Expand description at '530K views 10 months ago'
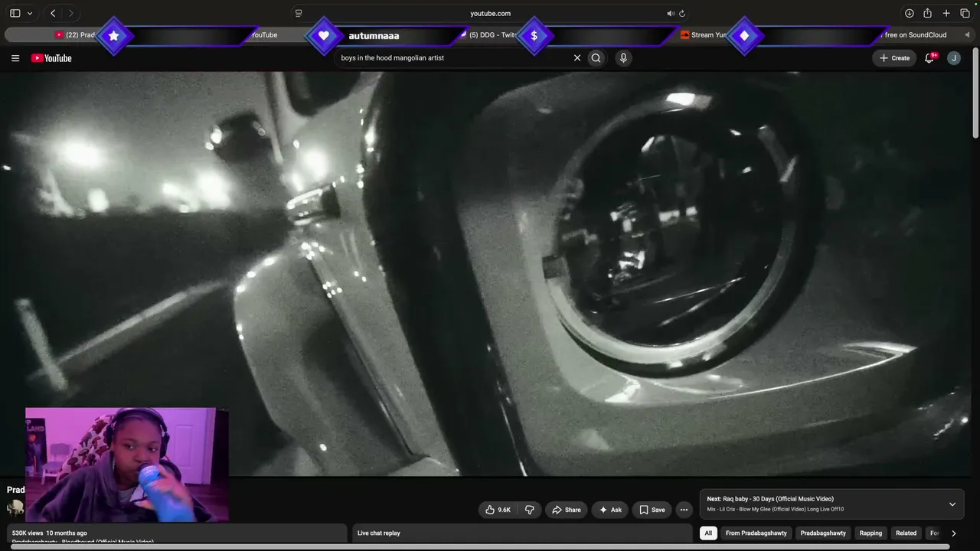Screen dimensions: 980x551 pyautogui.click(x=50, y=533)
